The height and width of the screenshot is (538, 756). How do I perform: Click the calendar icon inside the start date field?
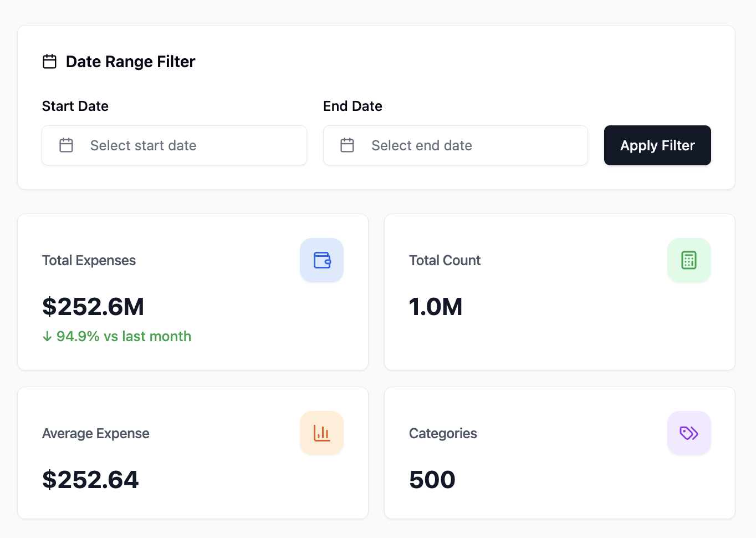tap(66, 145)
